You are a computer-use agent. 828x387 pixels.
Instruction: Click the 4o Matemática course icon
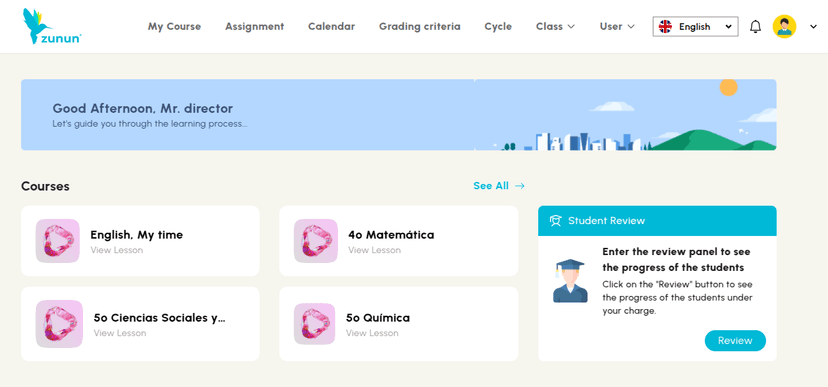[316, 241]
